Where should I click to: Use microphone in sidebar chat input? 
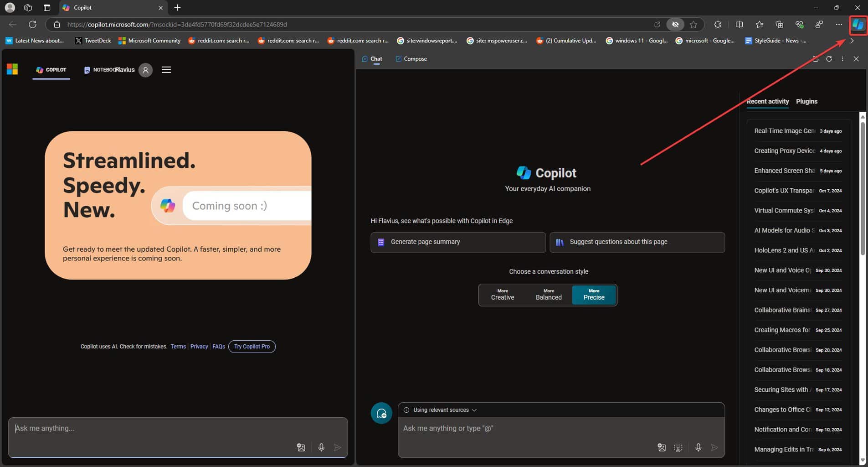(698, 448)
